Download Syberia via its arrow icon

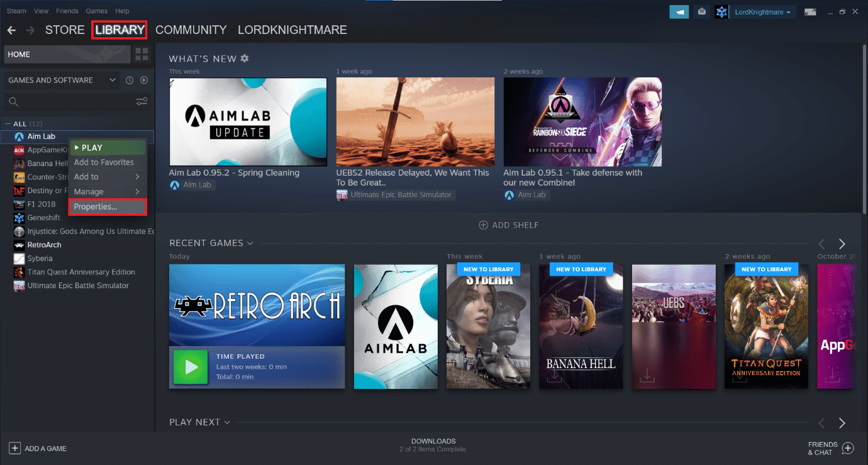point(462,376)
